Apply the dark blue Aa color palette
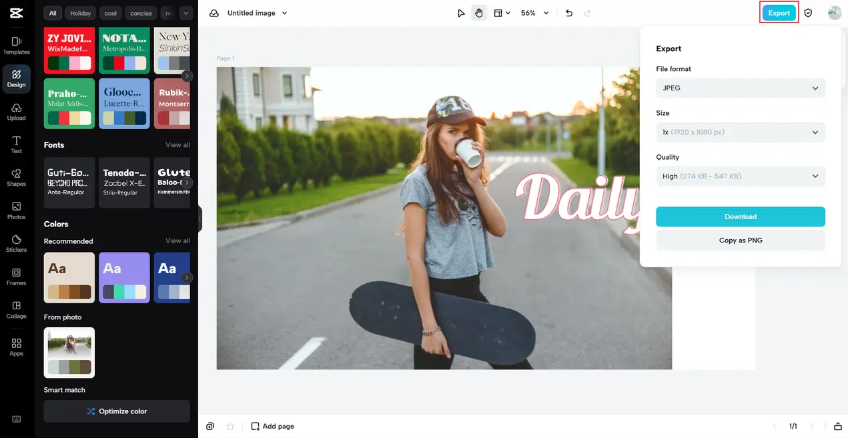 pos(172,277)
